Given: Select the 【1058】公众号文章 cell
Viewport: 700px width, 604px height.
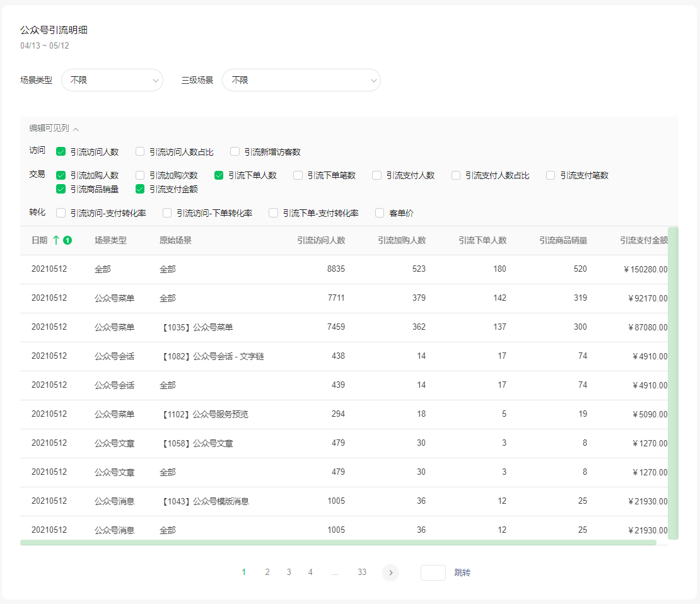Looking at the screenshot, I should click(x=196, y=443).
